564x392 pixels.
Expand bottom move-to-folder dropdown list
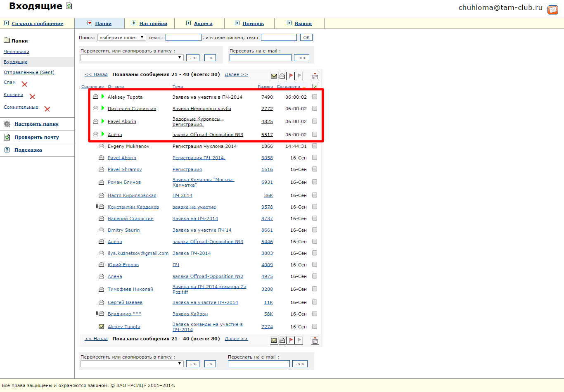coord(132,364)
